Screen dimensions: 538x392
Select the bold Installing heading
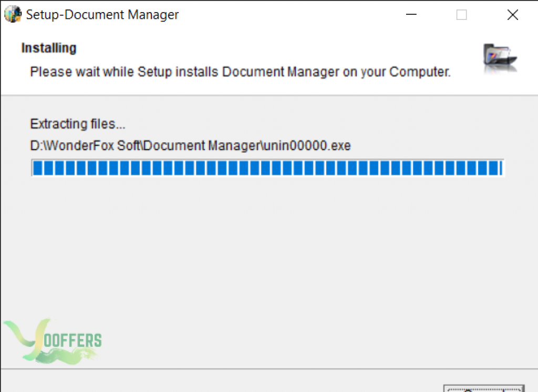(x=49, y=48)
